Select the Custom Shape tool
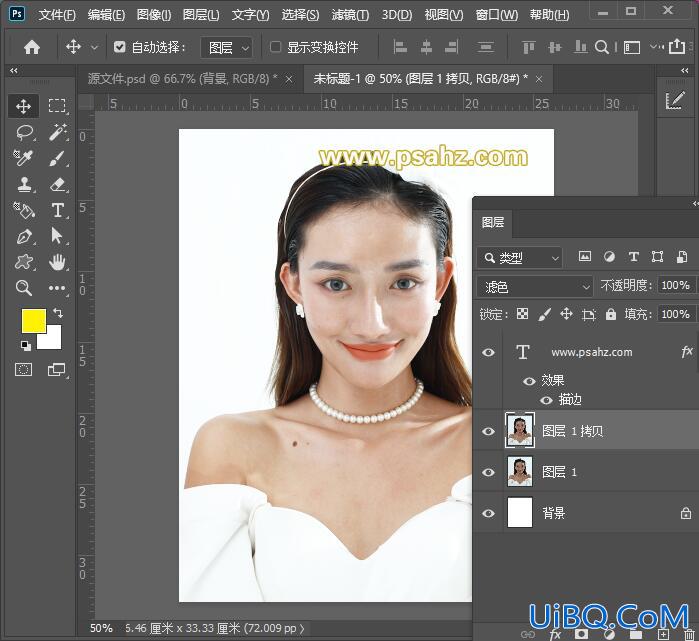This screenshot has width=699, height=641. coord(24,262)
